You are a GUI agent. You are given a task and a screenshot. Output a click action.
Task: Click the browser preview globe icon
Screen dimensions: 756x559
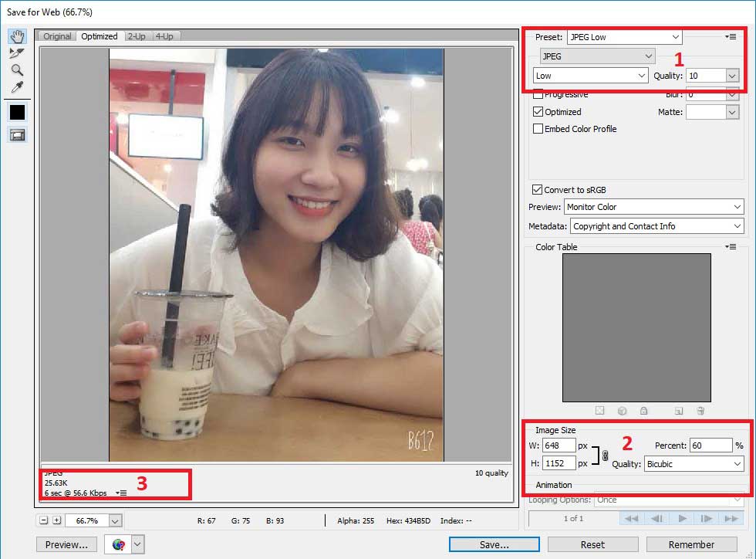click(x=119, y=544)
